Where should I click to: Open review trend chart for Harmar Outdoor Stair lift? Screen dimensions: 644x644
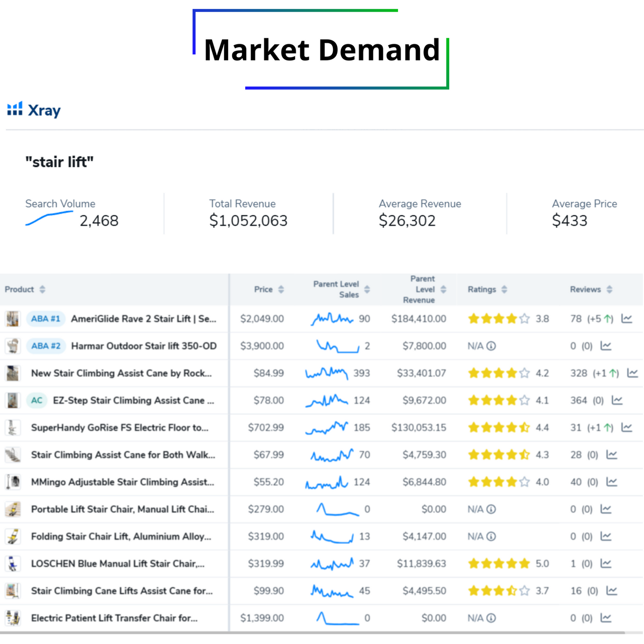pos(606,346)
